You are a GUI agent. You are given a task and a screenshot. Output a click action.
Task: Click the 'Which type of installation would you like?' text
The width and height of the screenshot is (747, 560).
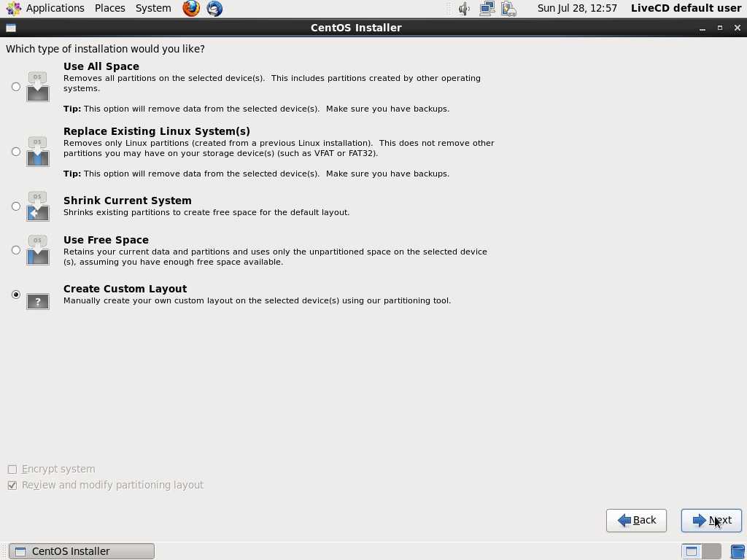click(105, 49)
